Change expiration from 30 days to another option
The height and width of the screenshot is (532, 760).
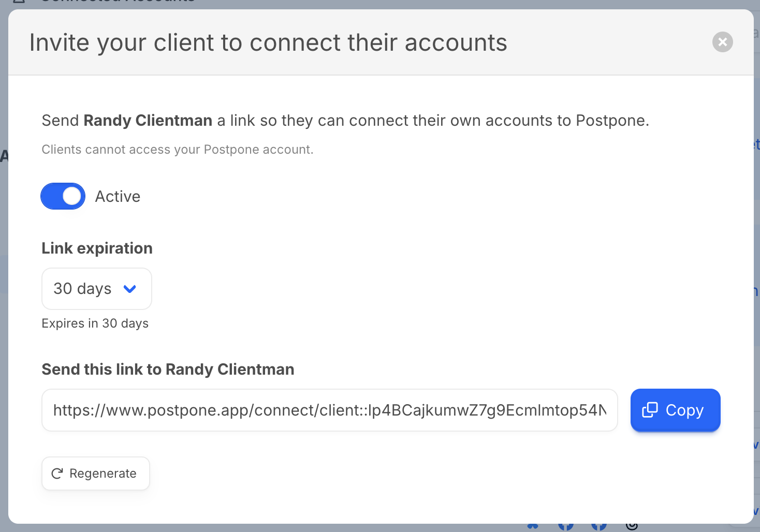[96, 289]
